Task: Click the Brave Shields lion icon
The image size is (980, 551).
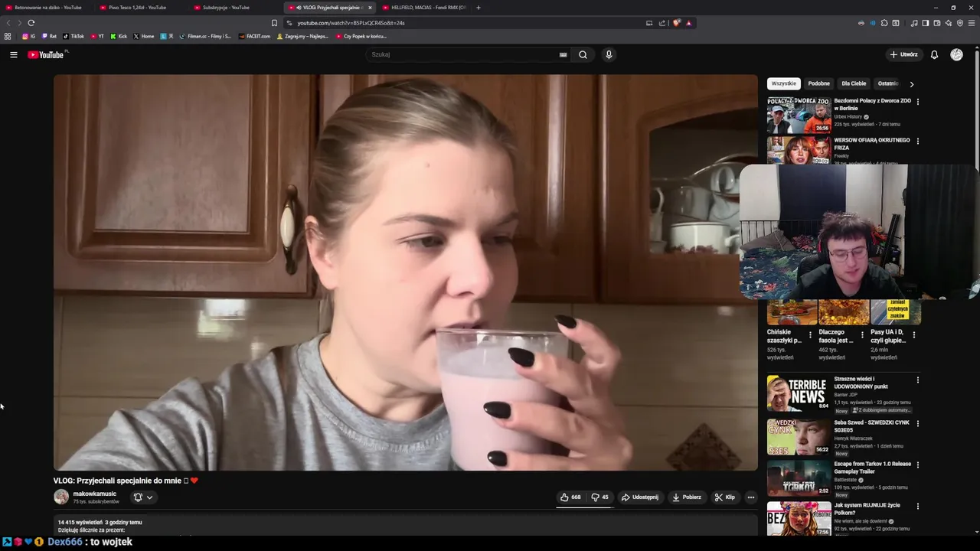Action: [x=677, y=23]
